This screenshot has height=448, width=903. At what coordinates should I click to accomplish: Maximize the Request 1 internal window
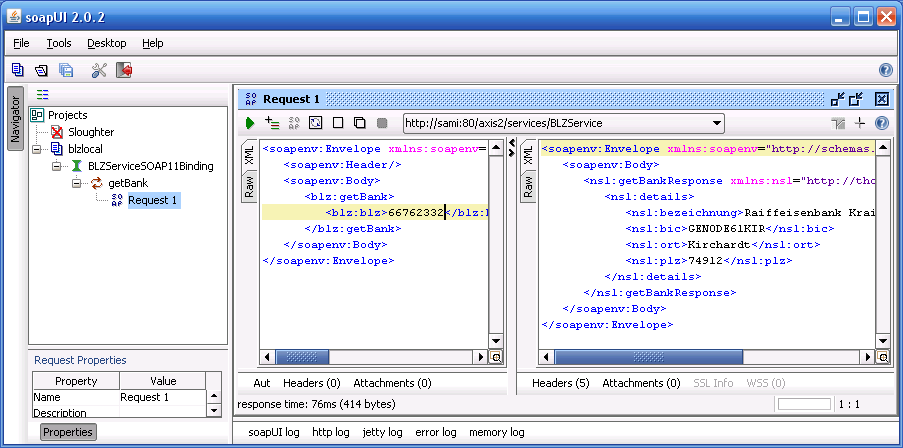856,99
